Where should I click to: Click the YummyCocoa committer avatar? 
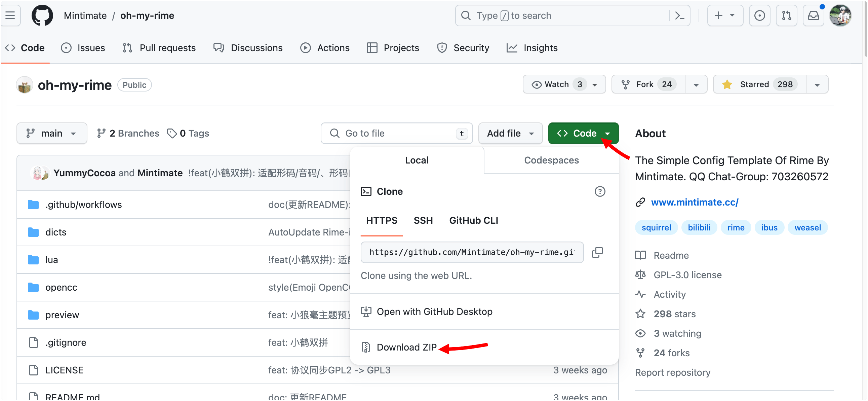(37, 173)
